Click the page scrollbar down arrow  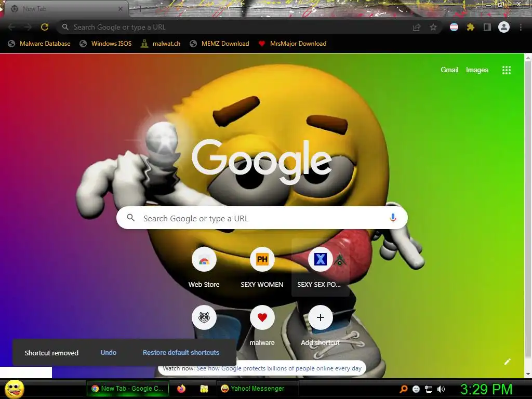pyautogui.click(x=528, y=374)
